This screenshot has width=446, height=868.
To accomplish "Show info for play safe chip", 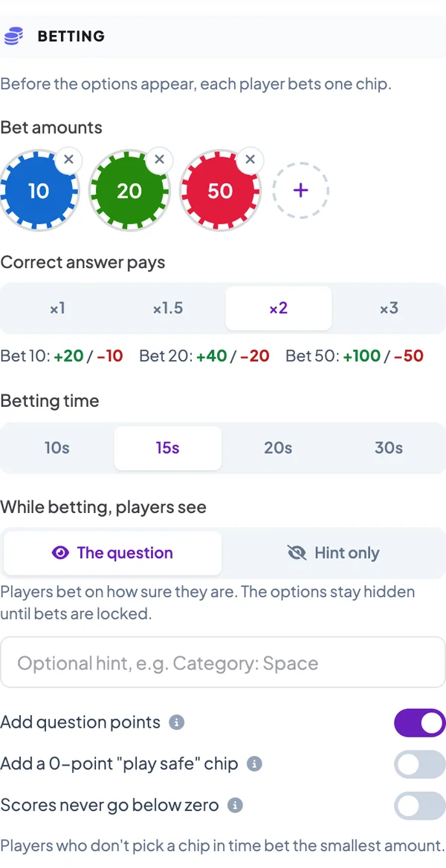I will 254,764.
